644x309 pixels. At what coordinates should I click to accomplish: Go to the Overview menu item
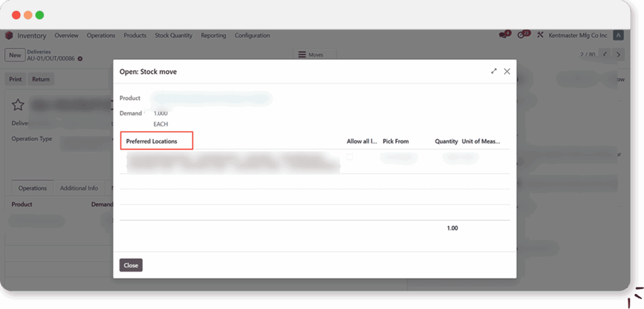pyautogui.click(x=66, y=36)
